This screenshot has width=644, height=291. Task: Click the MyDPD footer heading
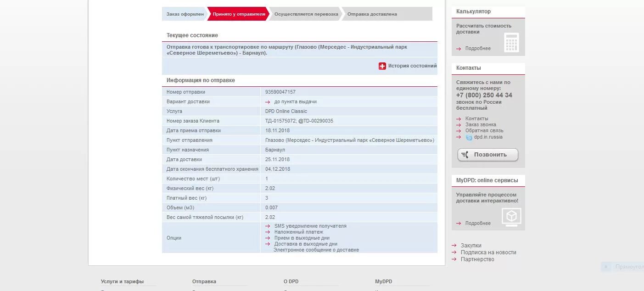(384, 282)
